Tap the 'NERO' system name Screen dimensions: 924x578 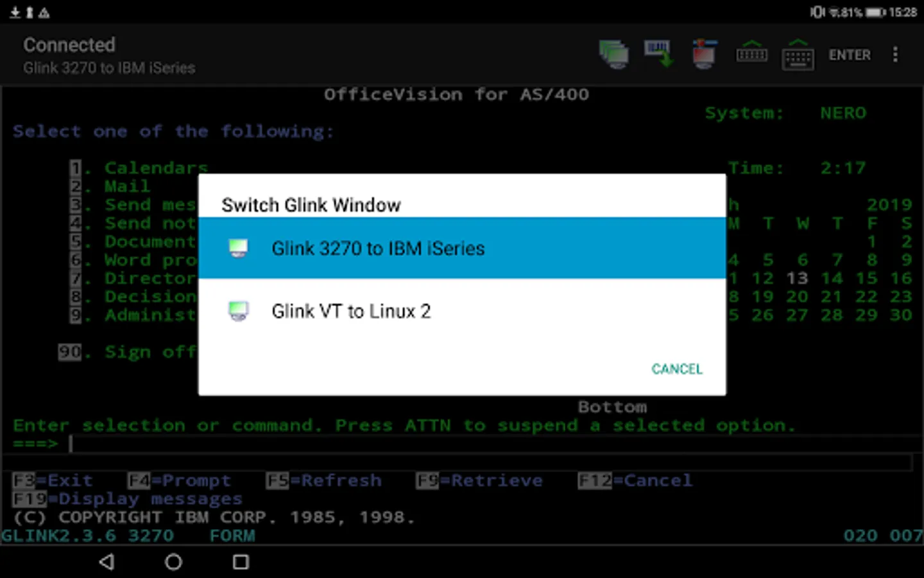[x=843, y=113]
